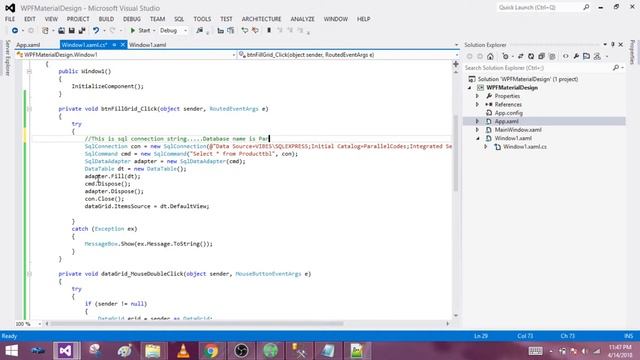Open the FILE menu

coord(10,19)
